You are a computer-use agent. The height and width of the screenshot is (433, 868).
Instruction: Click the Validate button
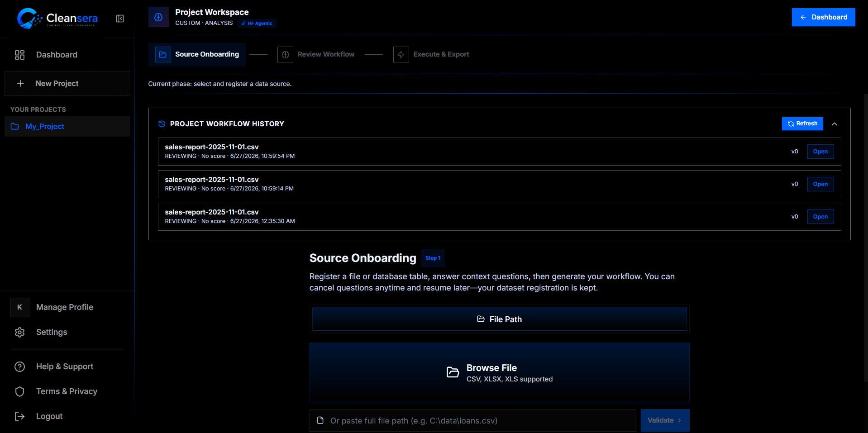665,420
